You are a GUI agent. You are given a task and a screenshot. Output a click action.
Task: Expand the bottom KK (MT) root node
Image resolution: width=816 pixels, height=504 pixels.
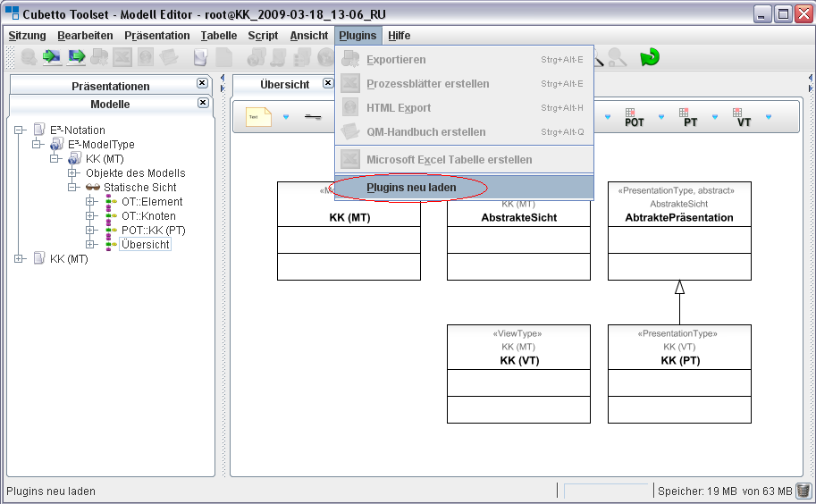(x=20, y=258)
